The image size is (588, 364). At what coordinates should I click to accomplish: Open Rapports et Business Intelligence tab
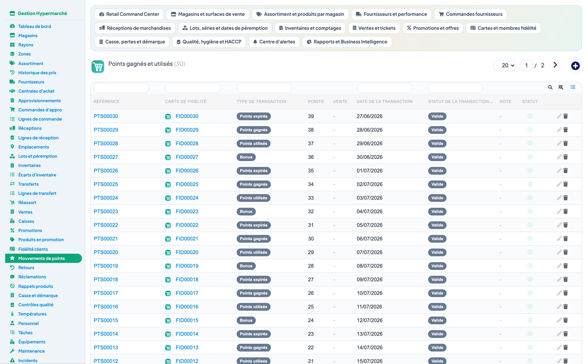pos(347,42)
